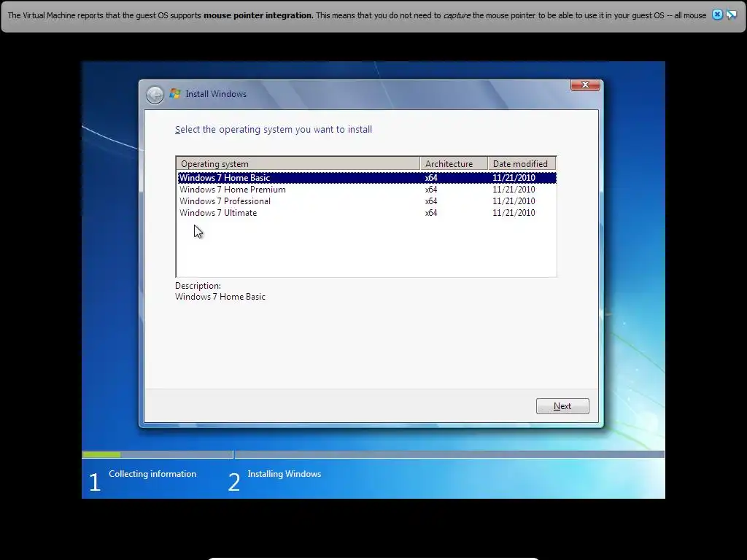
Task: Select Windows 7 Ultimate row
Action: tap(367, 213)
